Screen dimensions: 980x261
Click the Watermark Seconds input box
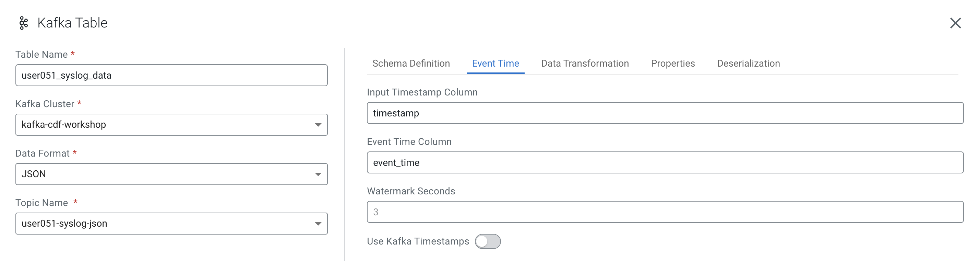click(665, 212)
